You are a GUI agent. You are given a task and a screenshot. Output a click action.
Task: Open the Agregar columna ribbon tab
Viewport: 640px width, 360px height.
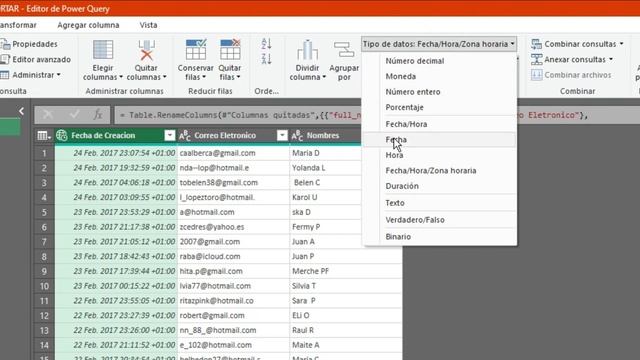[89, 25]
